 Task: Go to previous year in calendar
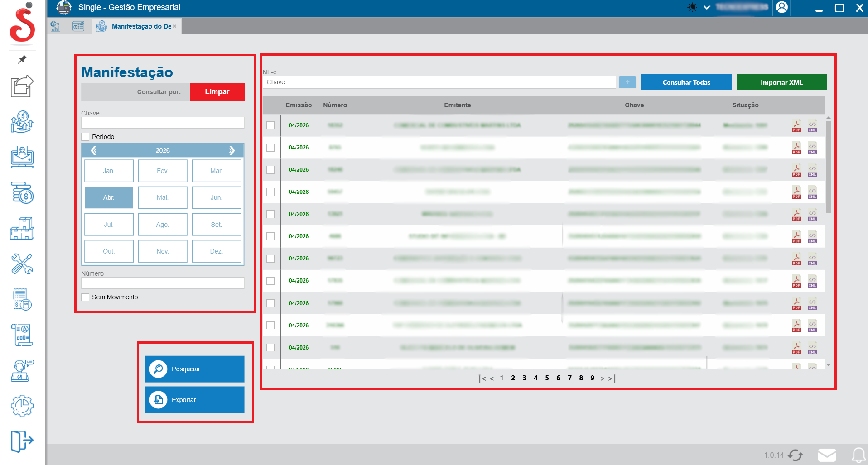(94, 150)
